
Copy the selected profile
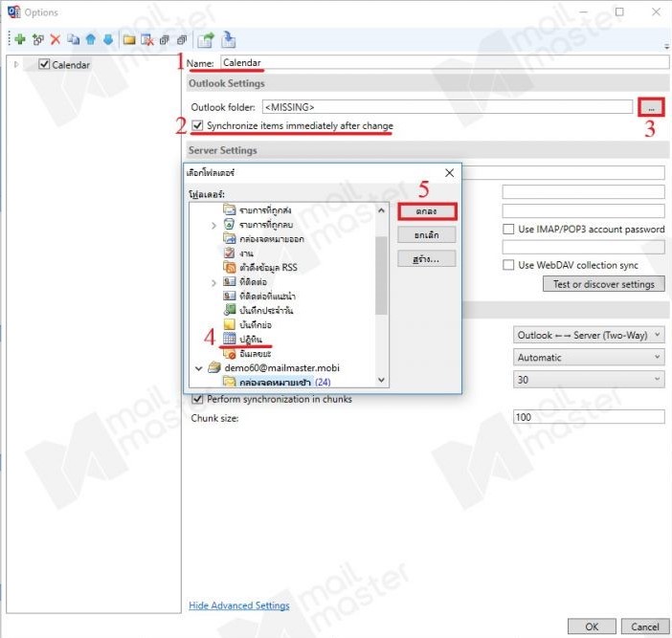click(74, 39)
